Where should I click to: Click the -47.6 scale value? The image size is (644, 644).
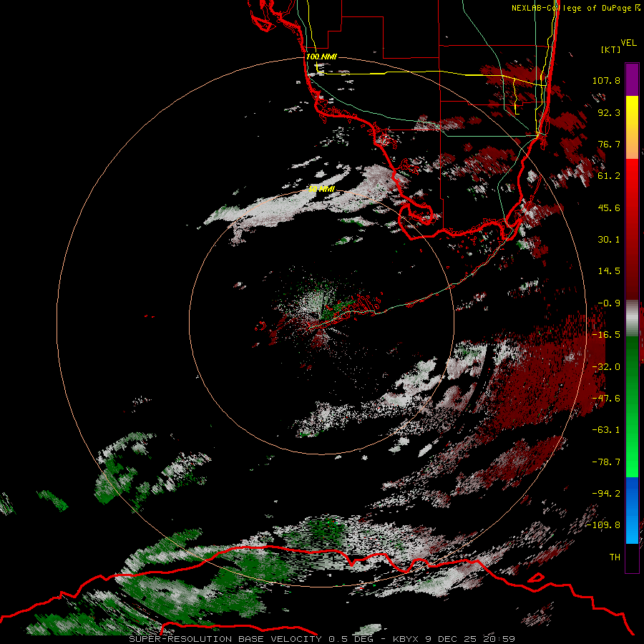[x=606, y=399]
